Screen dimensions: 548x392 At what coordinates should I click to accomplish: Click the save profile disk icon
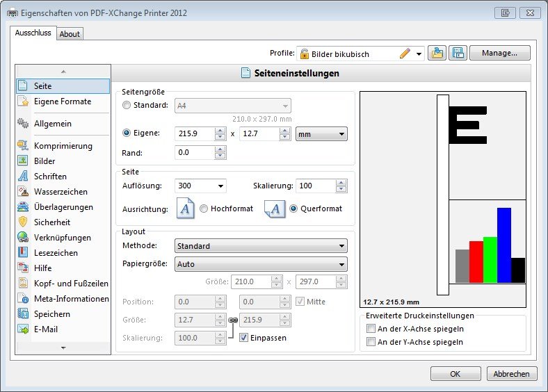[x=457, y=54]
